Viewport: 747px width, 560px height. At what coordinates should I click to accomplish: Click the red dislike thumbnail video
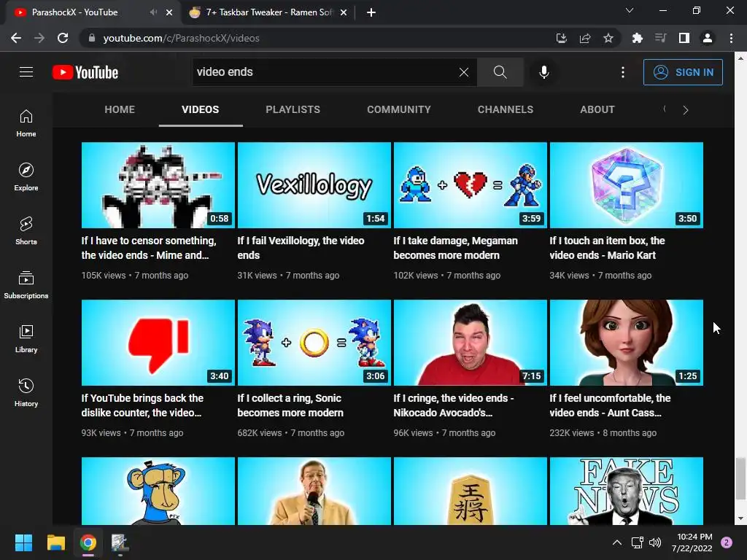coord(158,343)
